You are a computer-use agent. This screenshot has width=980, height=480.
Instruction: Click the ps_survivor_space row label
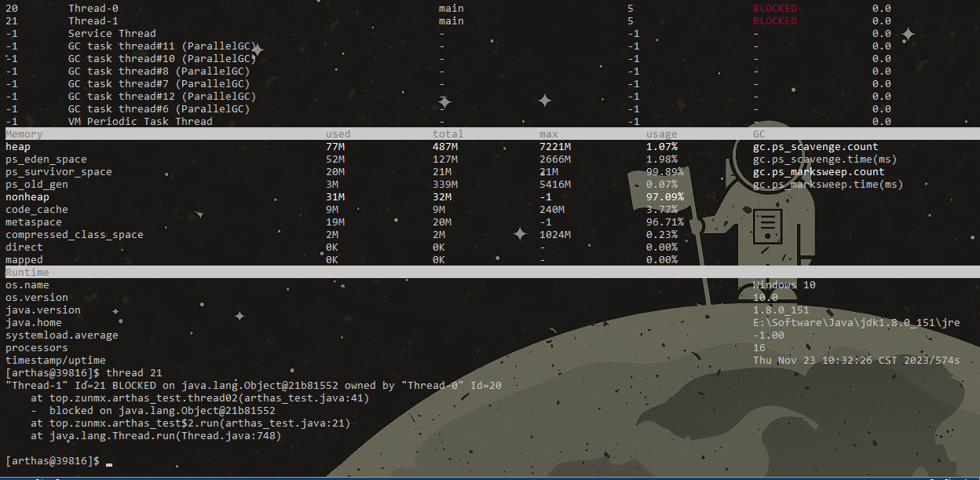(x=59, y=172)
